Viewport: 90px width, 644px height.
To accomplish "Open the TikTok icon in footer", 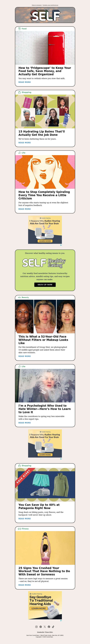I will point(53,627).
